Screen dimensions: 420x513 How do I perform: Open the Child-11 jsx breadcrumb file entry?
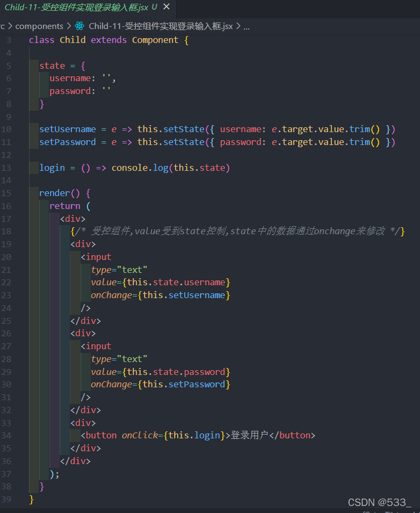161,26
